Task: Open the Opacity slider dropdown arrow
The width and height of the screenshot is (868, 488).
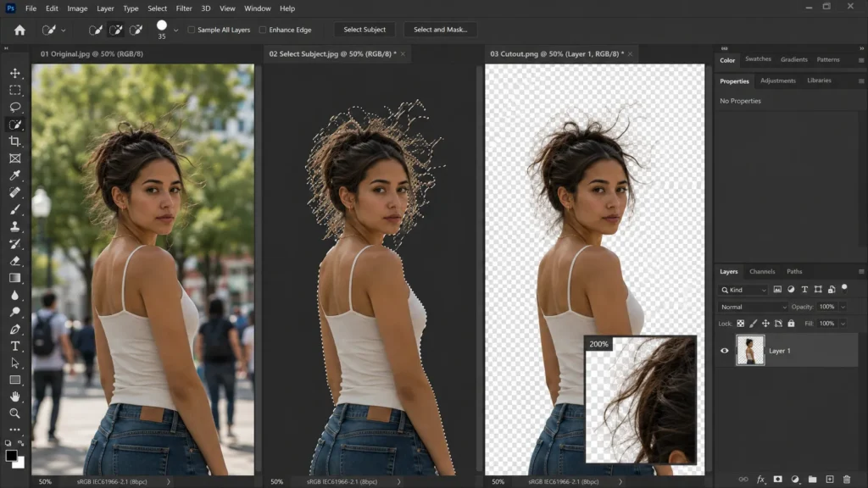Action: click(843, 307)
